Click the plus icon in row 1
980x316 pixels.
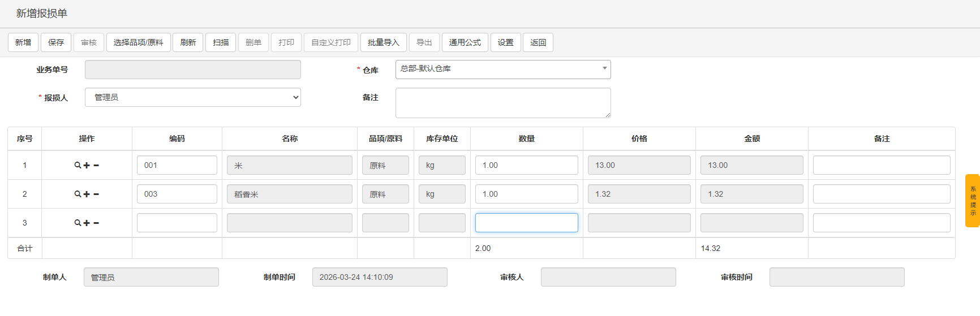pos(87,166)
